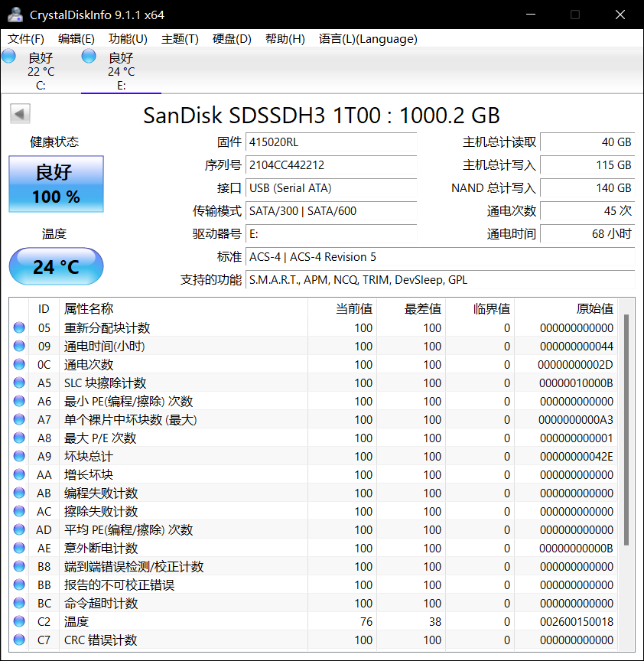
Task: Click the 序列号 field 2104CC442212
Action: 331,164
